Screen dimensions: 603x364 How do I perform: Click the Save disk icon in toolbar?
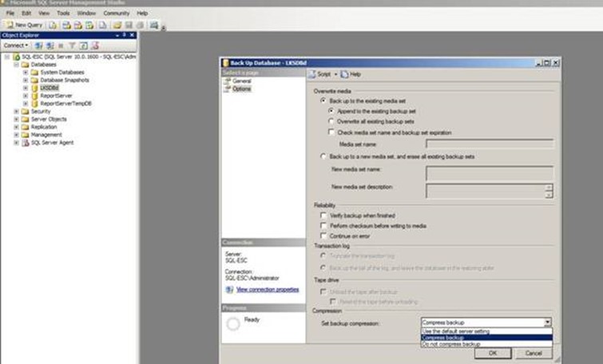tap(129, 25)
